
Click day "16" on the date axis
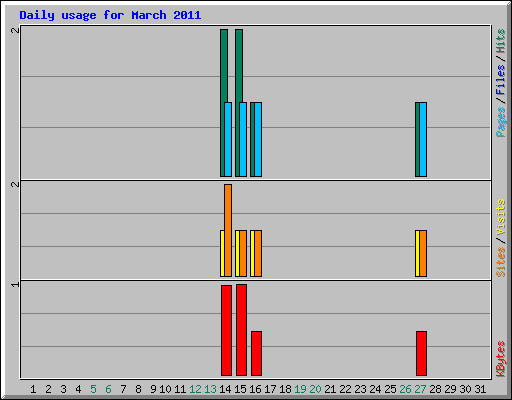pyautogui.click(x=255, y=389)
